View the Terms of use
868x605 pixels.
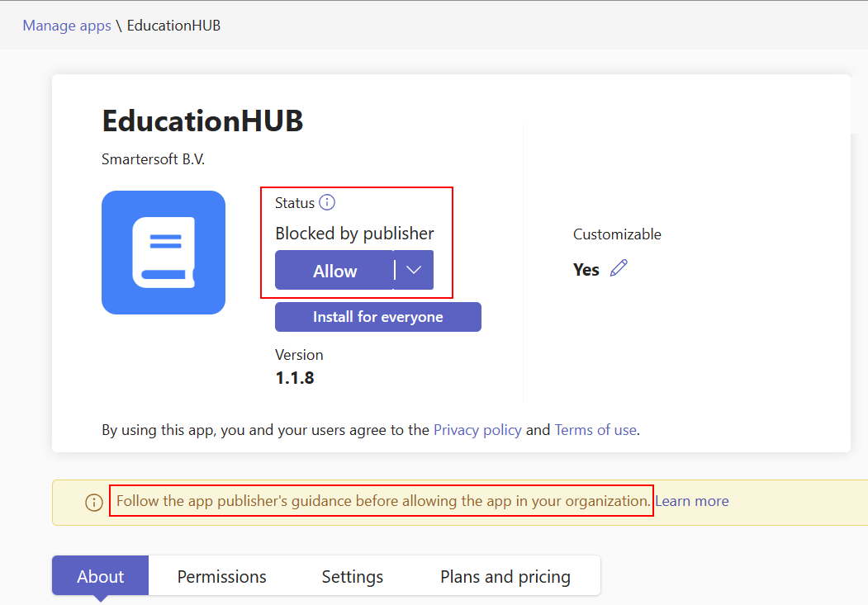595,429
